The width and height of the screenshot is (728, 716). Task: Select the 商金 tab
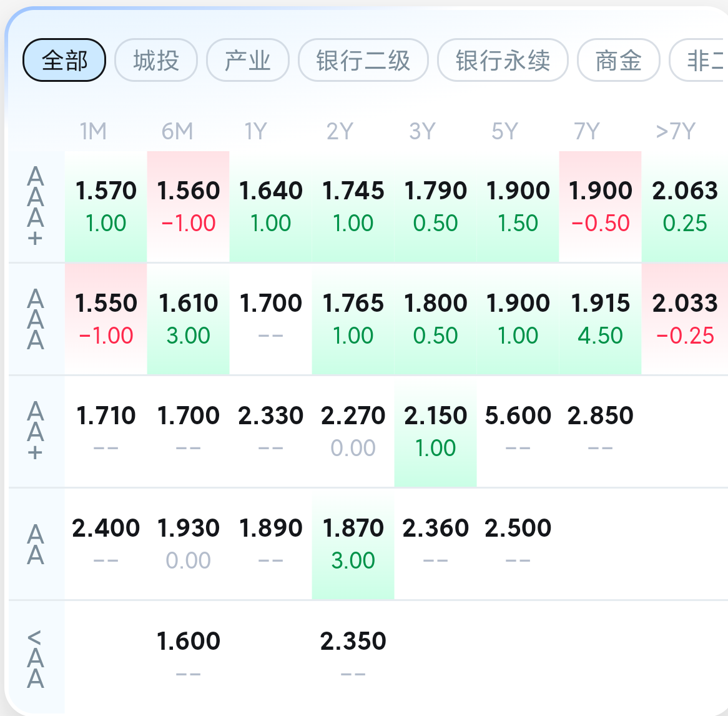click(619, 60)
